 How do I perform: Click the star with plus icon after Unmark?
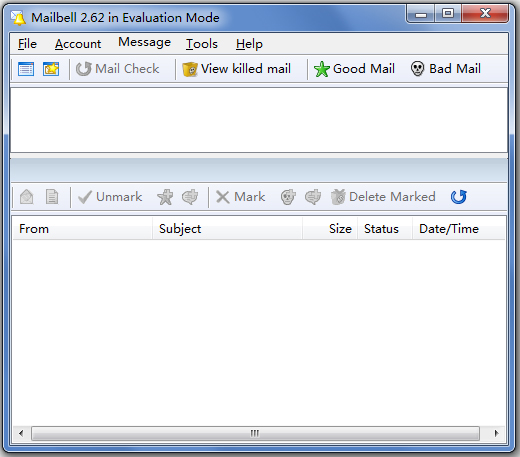click(x=165, y=197)
